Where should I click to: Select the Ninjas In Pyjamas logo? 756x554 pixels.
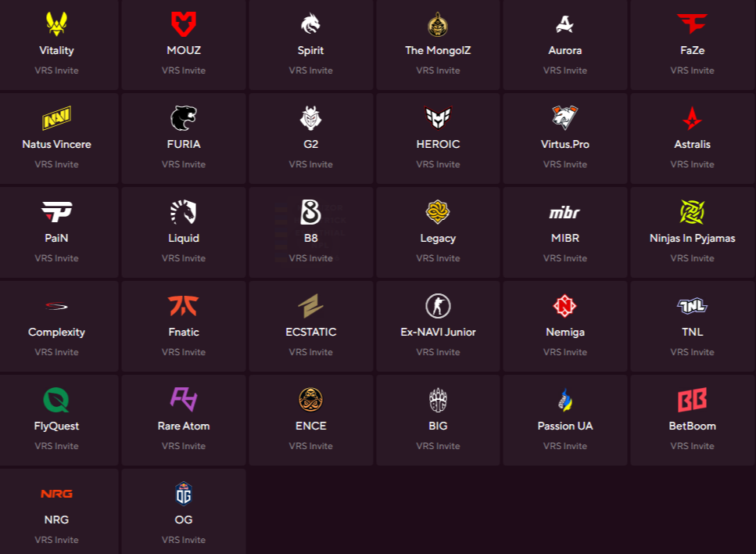(x=692, y=212)
